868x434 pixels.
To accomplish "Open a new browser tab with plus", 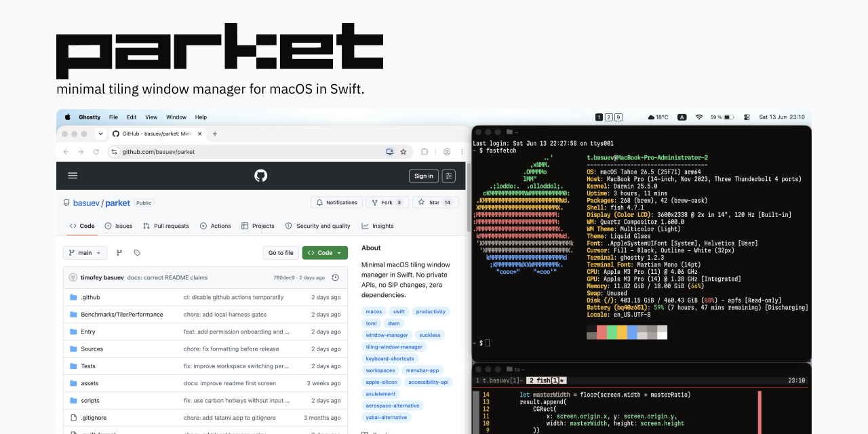I will click(x=215, y=134).
